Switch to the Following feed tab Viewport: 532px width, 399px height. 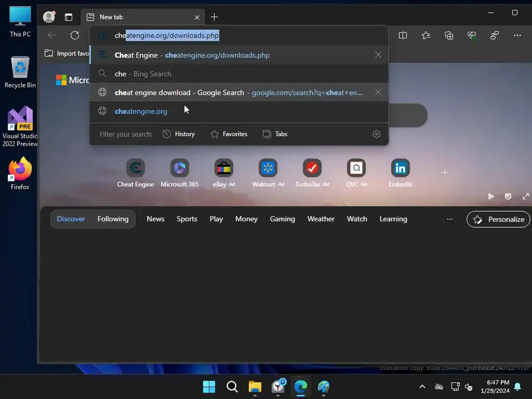[x=113, y=219]
